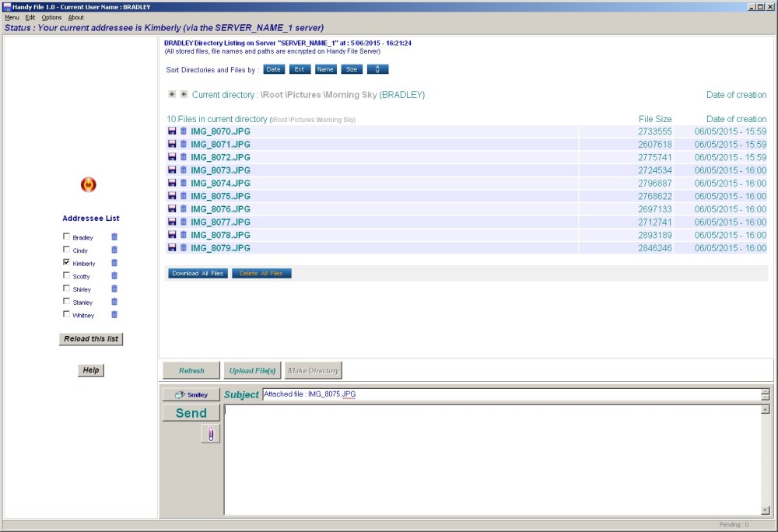
Task: Click the Refresh button
Action: [191, 370]
